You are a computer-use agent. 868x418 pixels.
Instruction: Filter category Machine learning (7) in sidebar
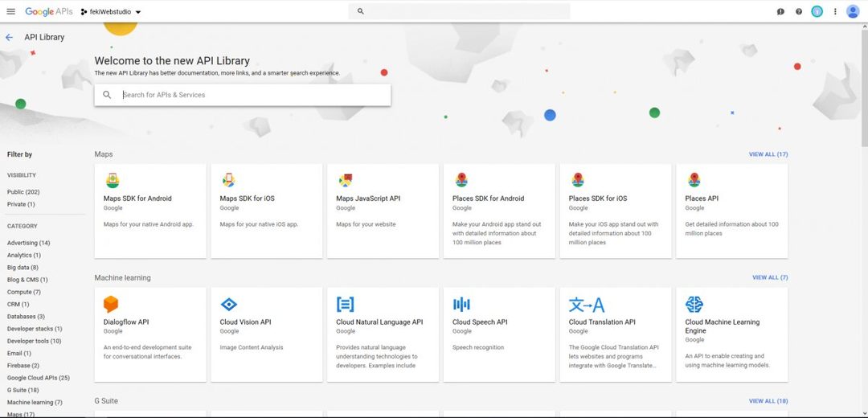click(x=35, y=403)
